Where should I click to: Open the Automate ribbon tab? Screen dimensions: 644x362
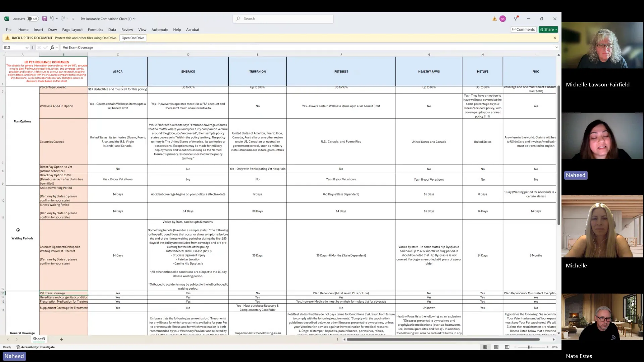[160, 29]
